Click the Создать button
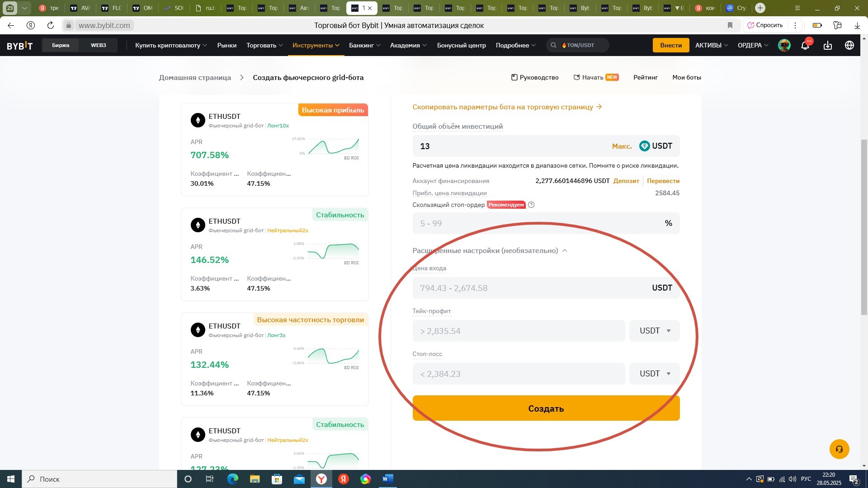 click(x=546, y=408)
